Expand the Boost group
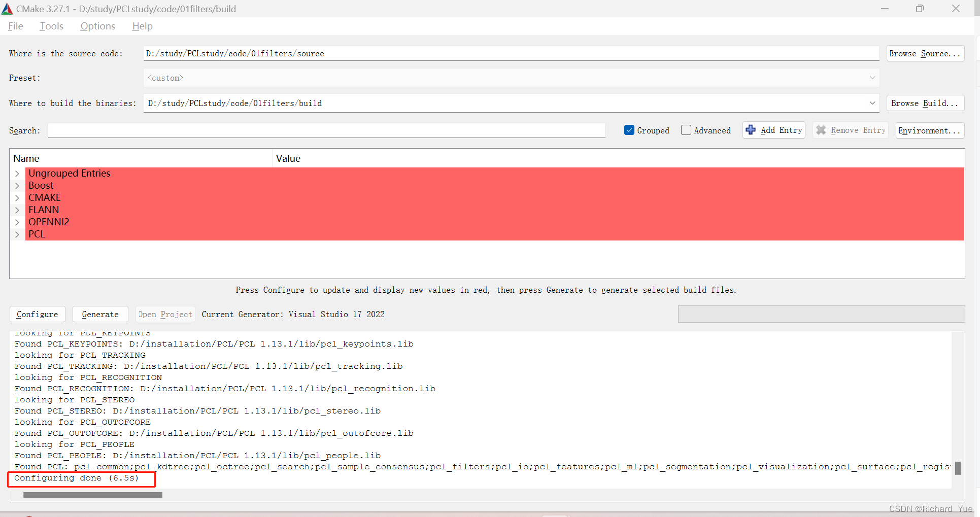The width and height of the screenshot is (980, 517). (x=17, y=186)
